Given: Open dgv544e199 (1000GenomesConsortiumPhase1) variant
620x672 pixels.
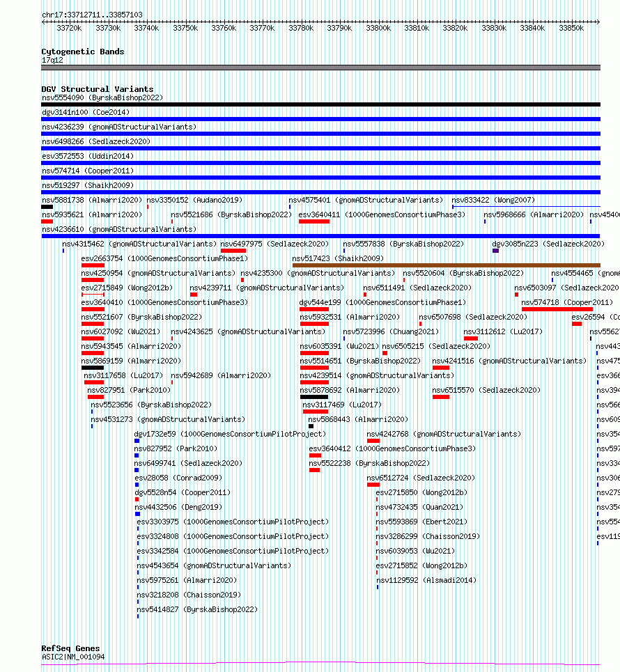Looking at the screenshot, I should (x=382, y=302).
